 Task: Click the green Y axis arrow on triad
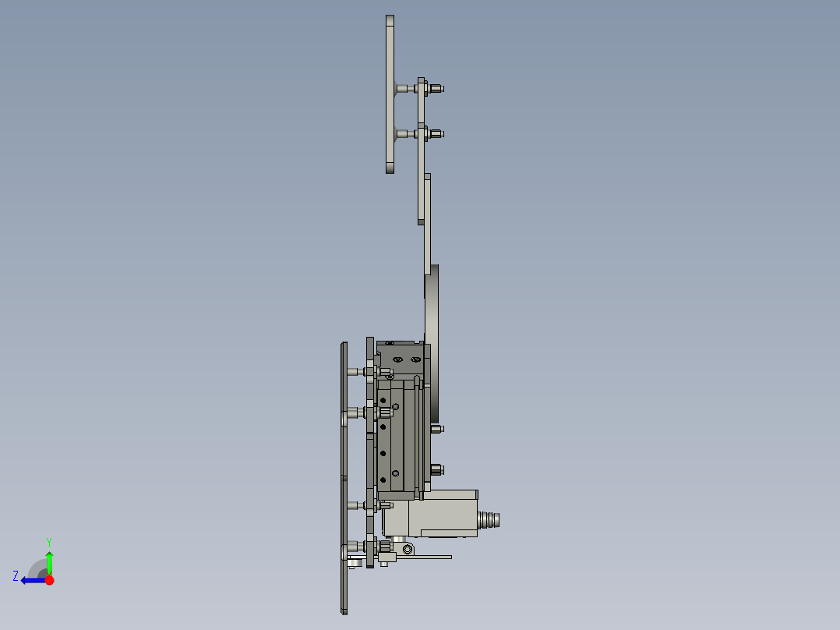tap(49, 562)
